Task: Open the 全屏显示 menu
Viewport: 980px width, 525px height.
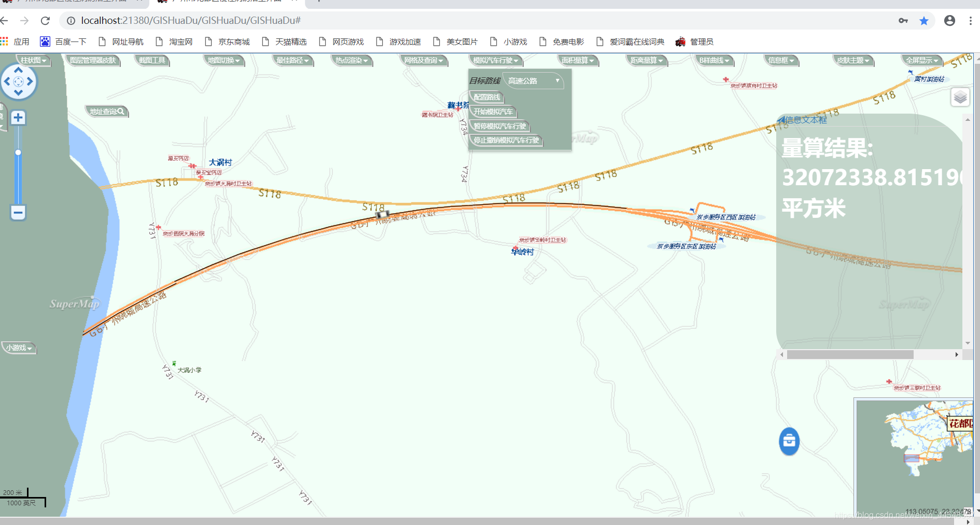Action: click(922, 61)
